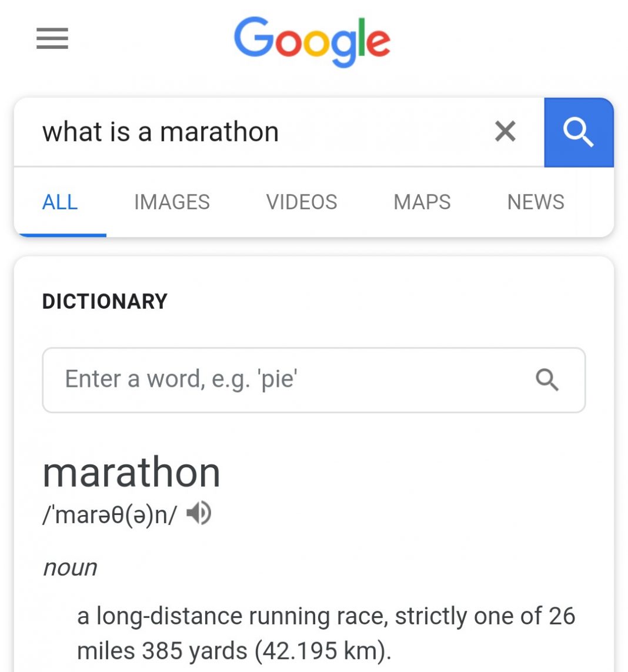Viewport: 628px width, 672px height.
Task: Clear the search query with the X
Action: coord(505,132)
